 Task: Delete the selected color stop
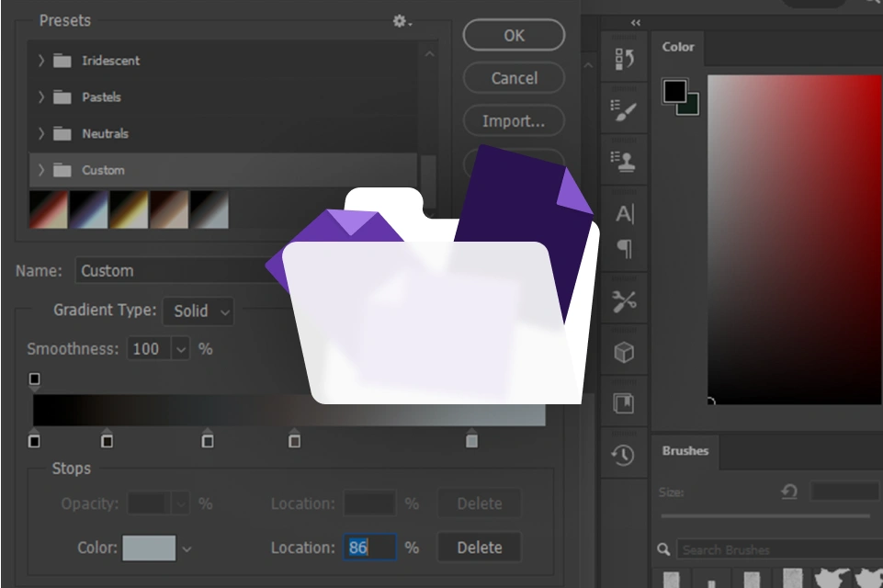[480, 548]
